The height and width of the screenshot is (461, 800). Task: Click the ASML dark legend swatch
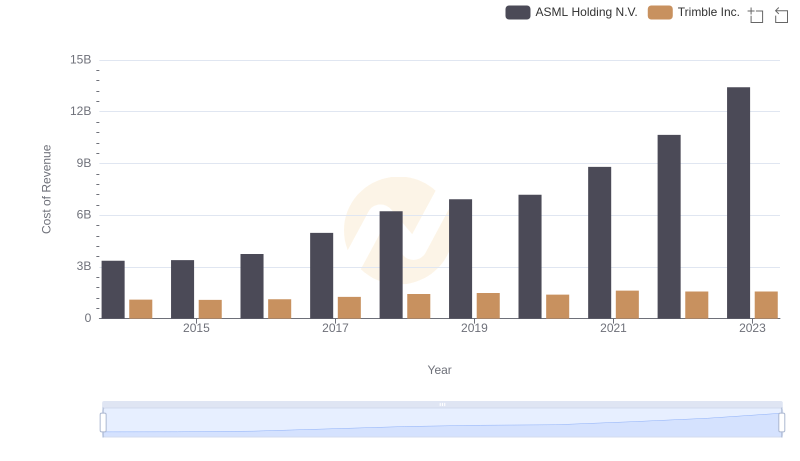(518, 12)
